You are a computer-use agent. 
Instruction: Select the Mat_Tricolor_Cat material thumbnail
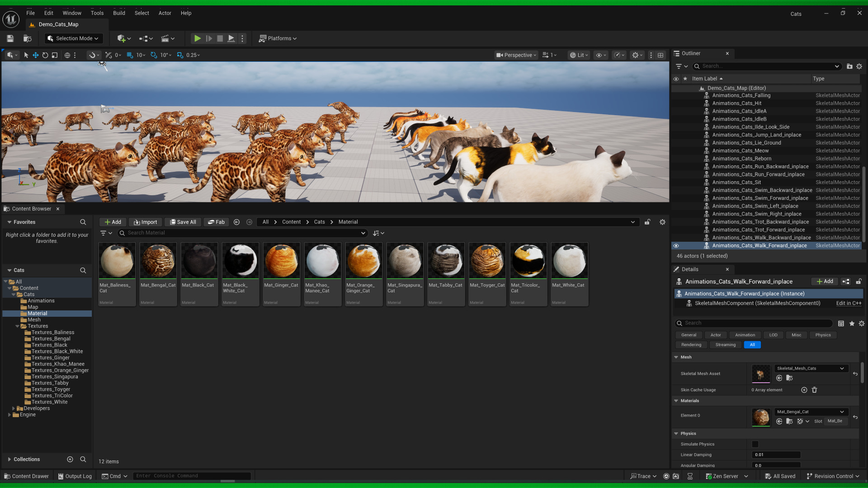(528, 261)
